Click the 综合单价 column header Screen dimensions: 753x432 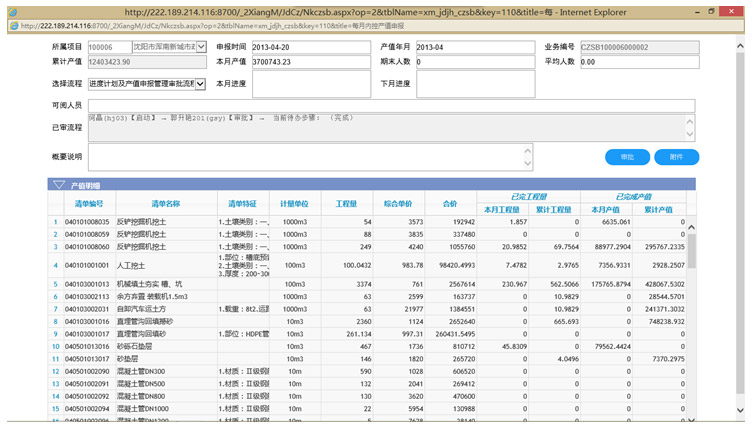pos(398,204)
